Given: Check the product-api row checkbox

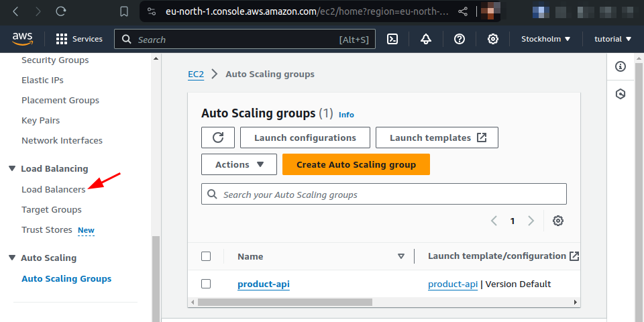Looking at the screenshot, I should pos(206,284).
